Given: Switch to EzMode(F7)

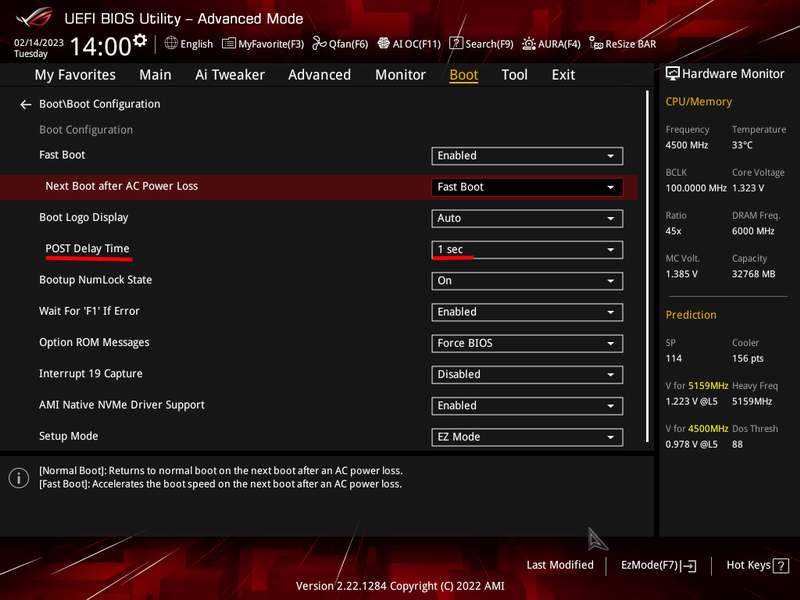Looking at the screenshot, I should pyautogui.click(x=658, y=565).
